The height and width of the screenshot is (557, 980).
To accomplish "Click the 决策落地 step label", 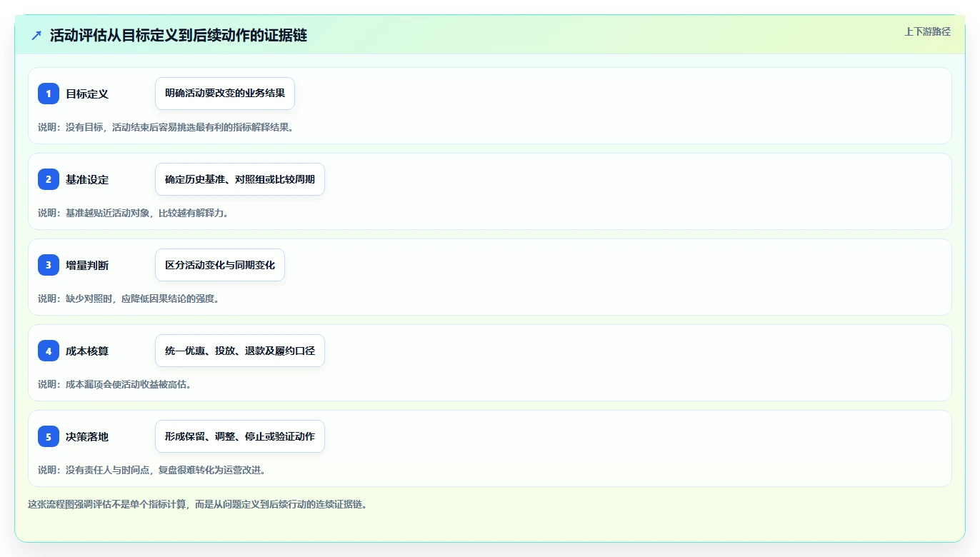I will click(87, 436).
